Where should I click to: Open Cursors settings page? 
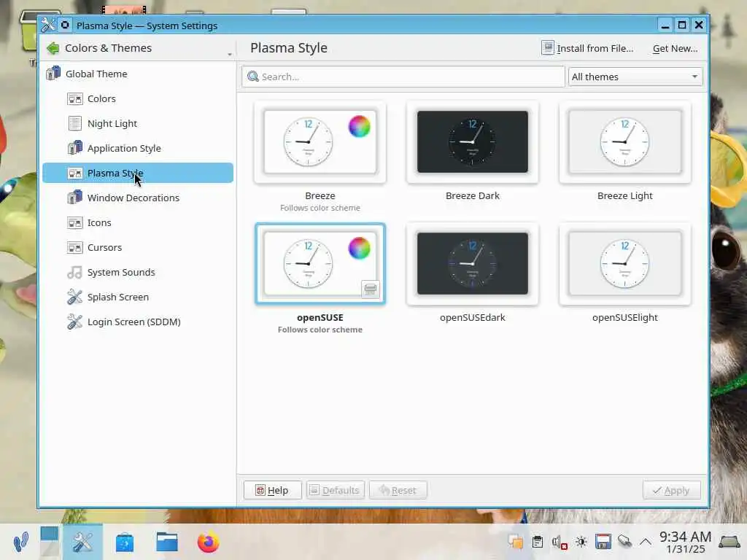pyautogui.click(x=138, y=247)
